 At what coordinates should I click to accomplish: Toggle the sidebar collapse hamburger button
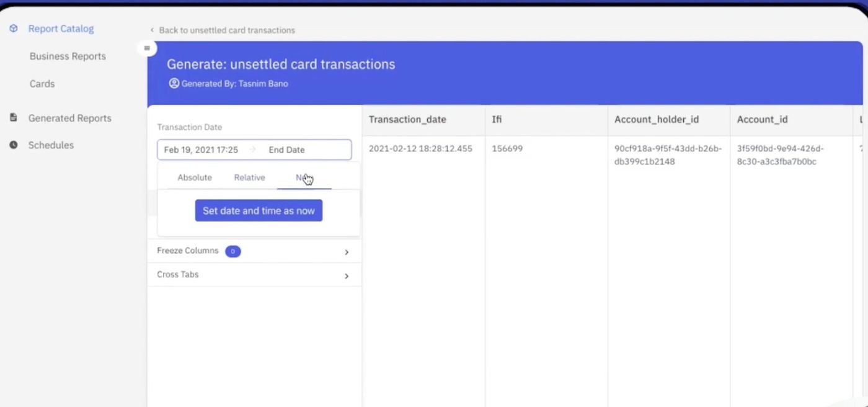(147, 48)
